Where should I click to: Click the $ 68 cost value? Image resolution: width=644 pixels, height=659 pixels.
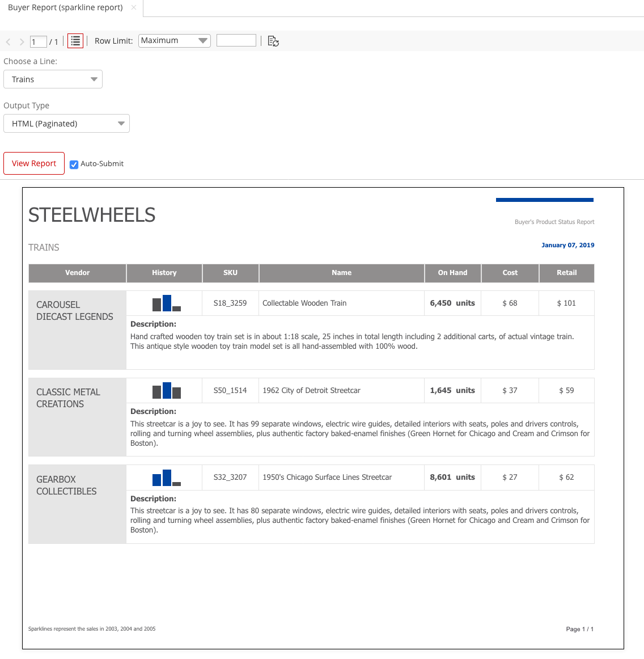[510, 303]
